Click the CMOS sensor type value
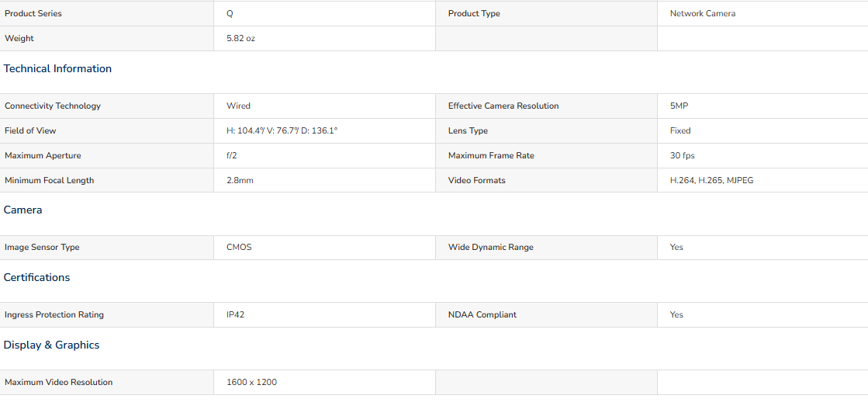This screenshot has height=406, width=868. (239, 247)
